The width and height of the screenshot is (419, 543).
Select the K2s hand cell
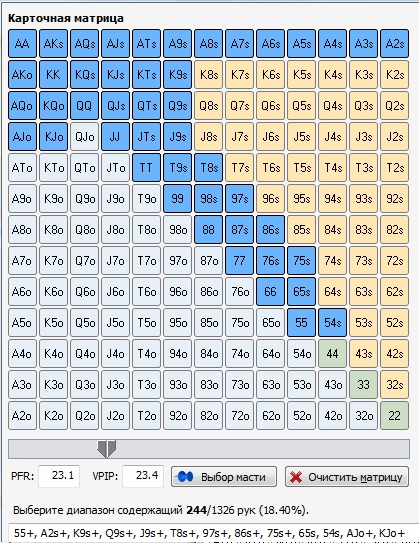click(x=394, y=74)
